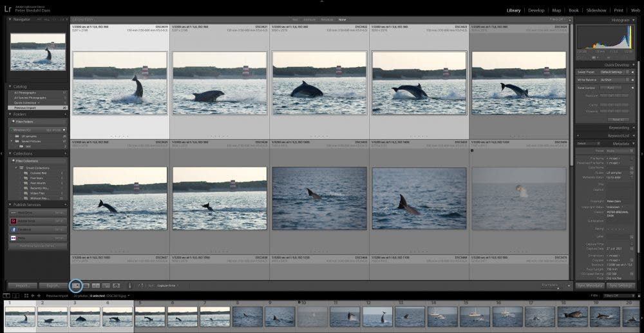The height and width of the screenshot is (333, 644).
Task: Click the Smart Collections set icon
Action: [22, 168]
